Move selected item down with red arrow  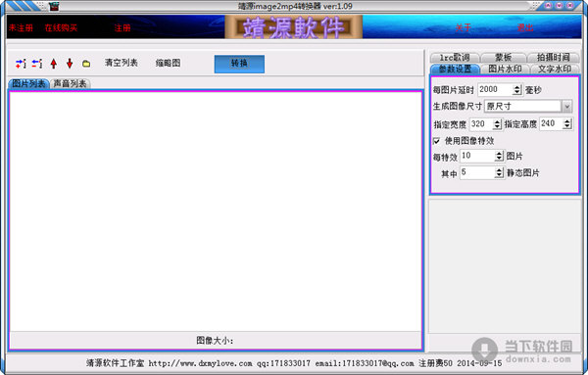(x=70, y=64)
